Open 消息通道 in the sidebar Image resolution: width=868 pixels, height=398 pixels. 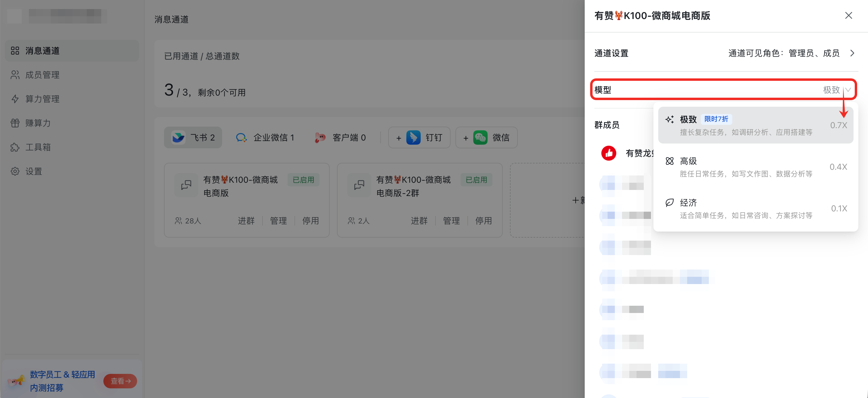click(x=72, y=51)
